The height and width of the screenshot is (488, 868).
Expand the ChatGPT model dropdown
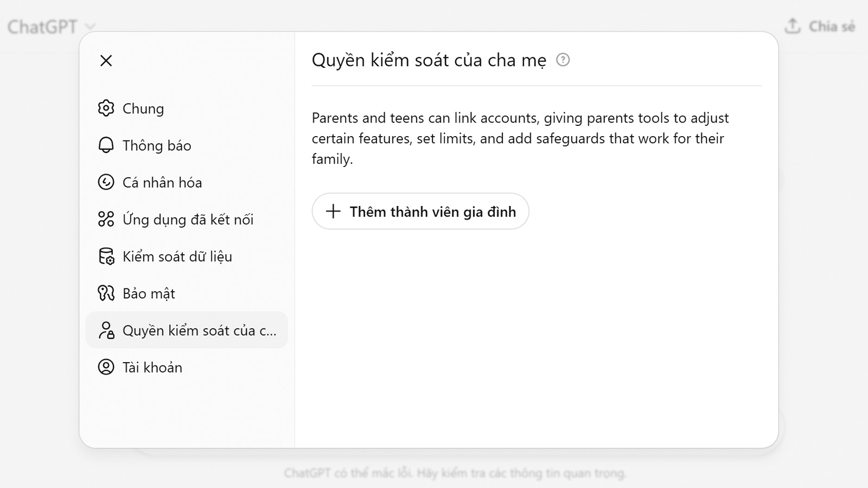[52, 27]
